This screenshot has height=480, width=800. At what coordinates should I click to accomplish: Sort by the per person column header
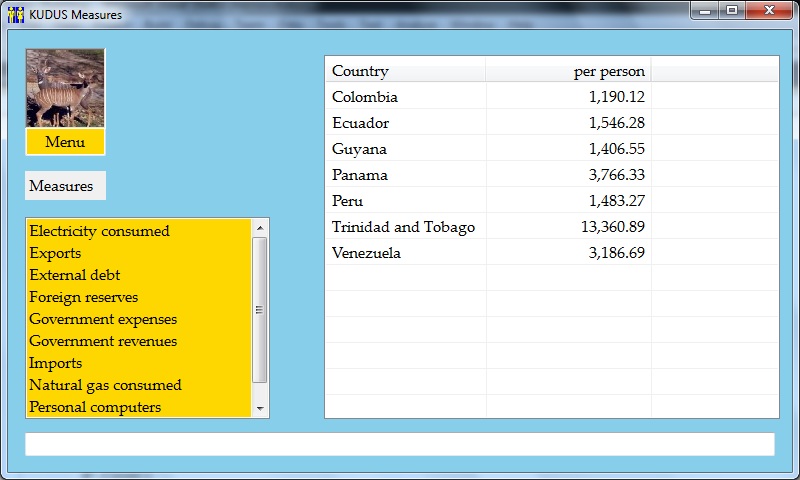[568, 71]
